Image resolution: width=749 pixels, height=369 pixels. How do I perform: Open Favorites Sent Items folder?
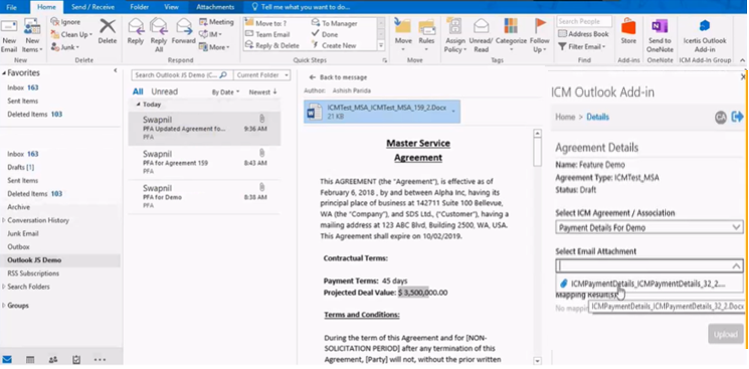[x=22, y=101]
